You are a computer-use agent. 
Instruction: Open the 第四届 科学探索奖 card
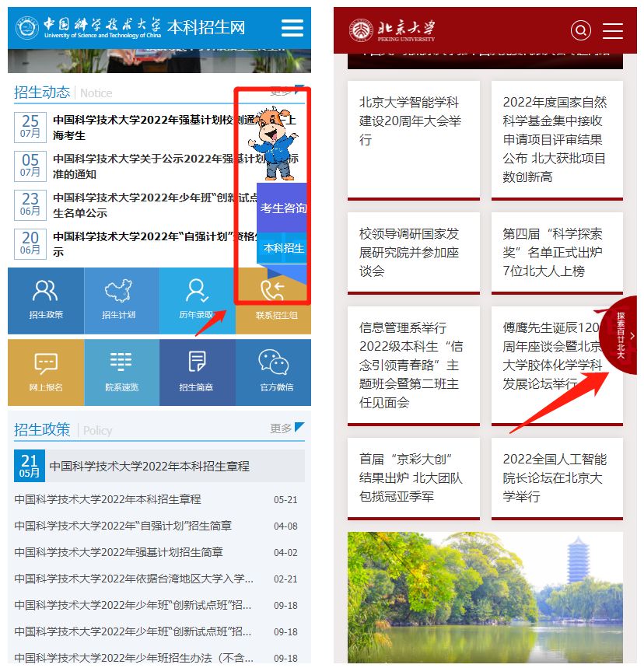point(557,253)
